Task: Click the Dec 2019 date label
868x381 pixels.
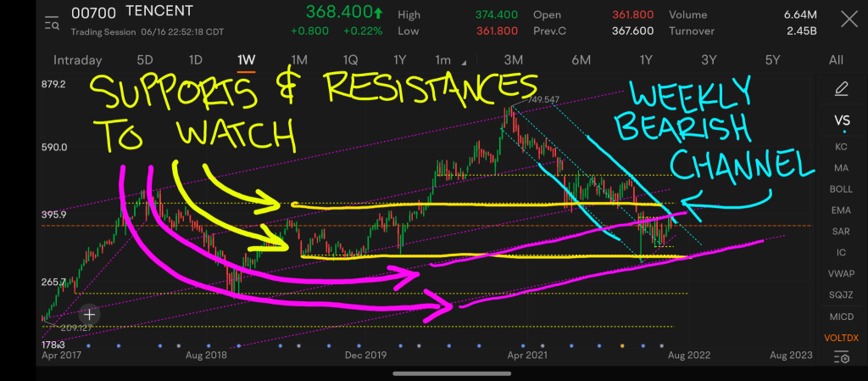Action: [x=364, y=355]
